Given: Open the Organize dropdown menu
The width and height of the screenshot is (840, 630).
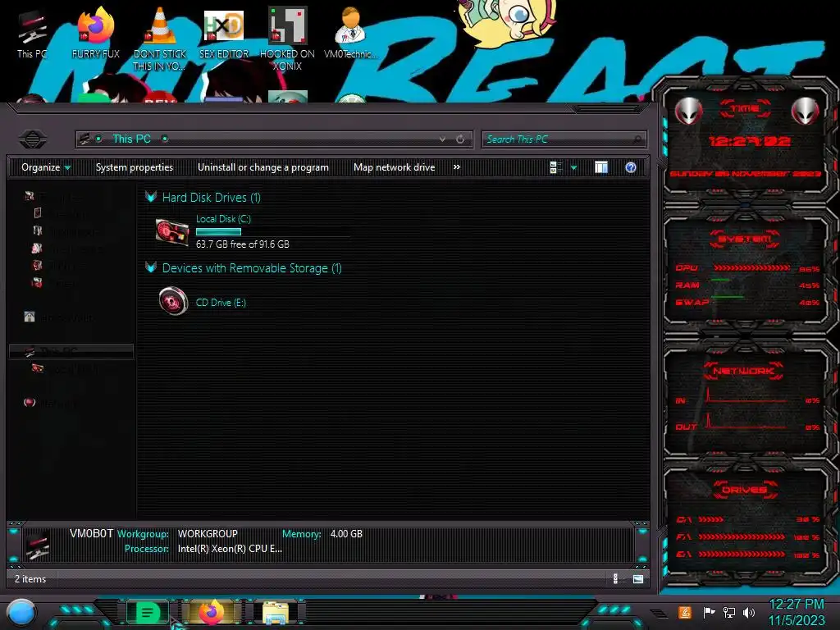Looking at the screenshot, I should point(46,167).
